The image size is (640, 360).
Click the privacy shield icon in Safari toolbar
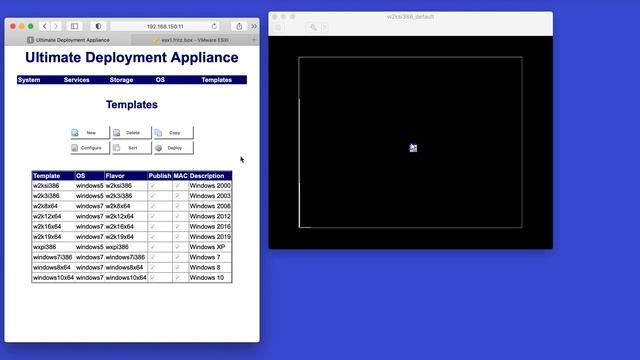[x=98, y=26]
